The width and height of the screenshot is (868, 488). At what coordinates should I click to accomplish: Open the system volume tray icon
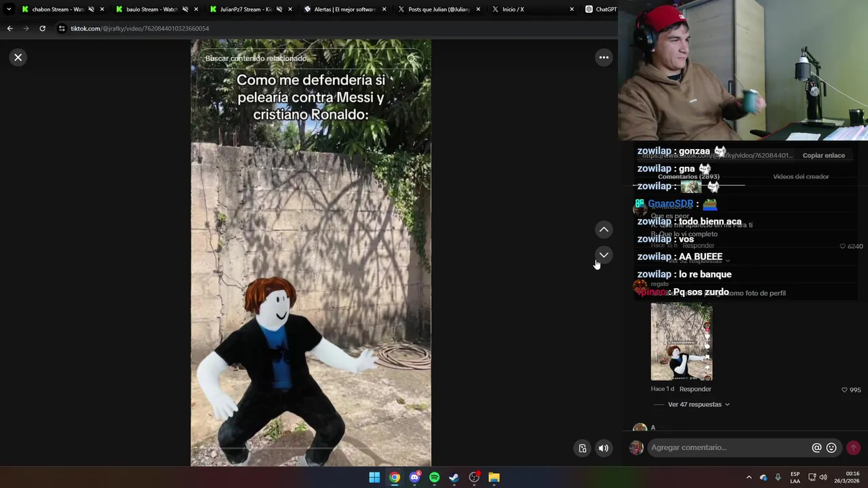click(823, 478)
